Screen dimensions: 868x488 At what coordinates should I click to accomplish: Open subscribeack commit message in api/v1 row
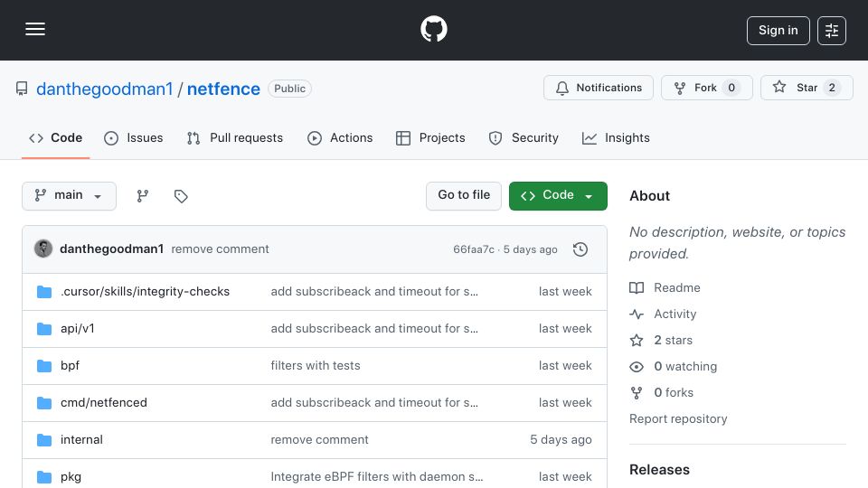click(x=374, y=329)
